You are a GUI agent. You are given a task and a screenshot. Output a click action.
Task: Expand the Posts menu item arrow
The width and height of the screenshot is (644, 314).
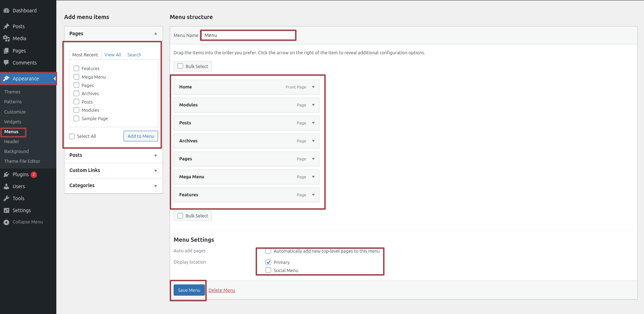313,123
